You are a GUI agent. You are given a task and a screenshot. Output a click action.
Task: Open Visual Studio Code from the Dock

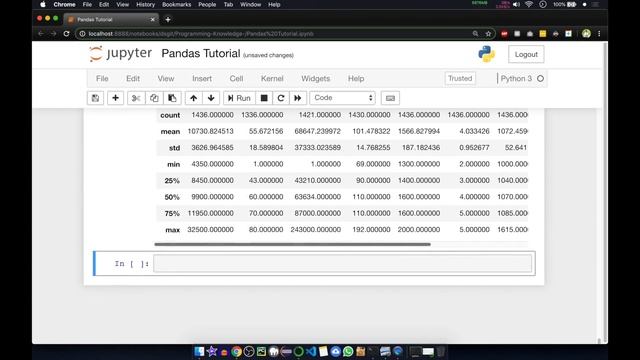coord(311,351)
